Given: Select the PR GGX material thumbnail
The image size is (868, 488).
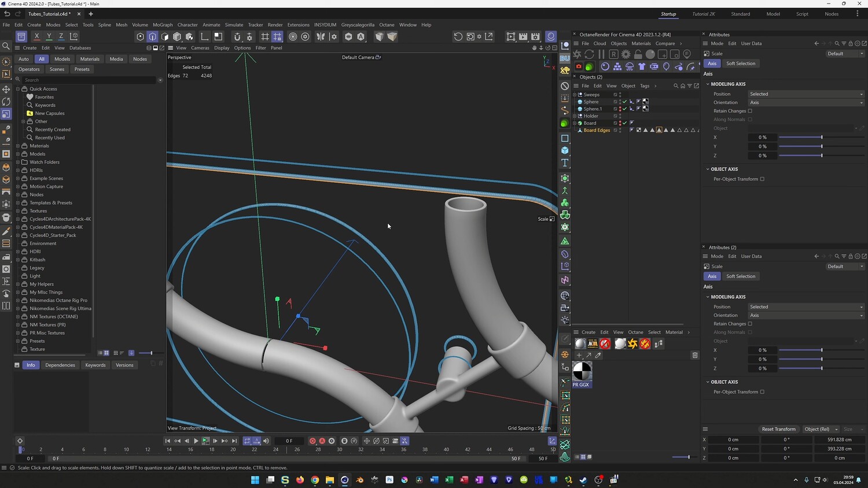Looking at the screenshot, I should (582, 371).
